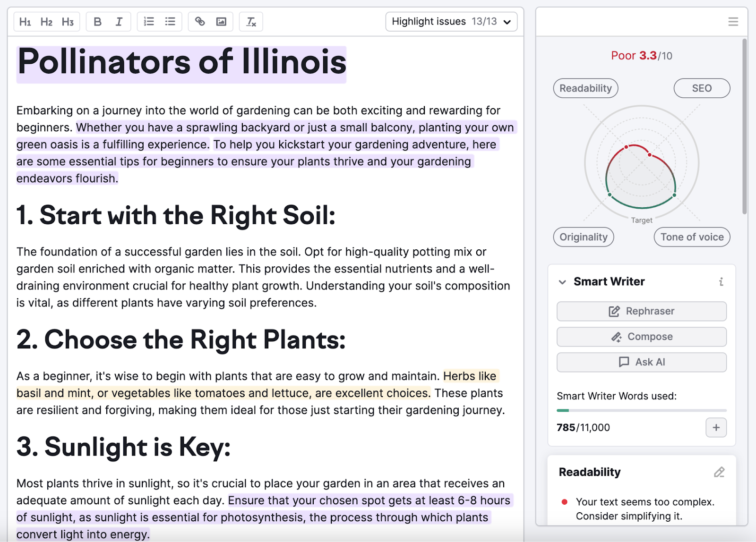This screenshot has width=756, height=542.
Task: Click the Smart Writer info icon
Action: [721, 282]
